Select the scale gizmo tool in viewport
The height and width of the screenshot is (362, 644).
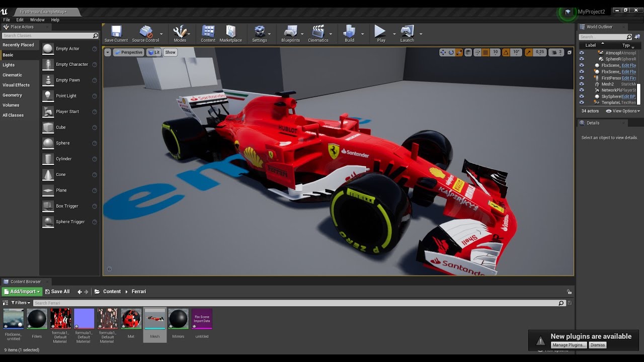459,52
